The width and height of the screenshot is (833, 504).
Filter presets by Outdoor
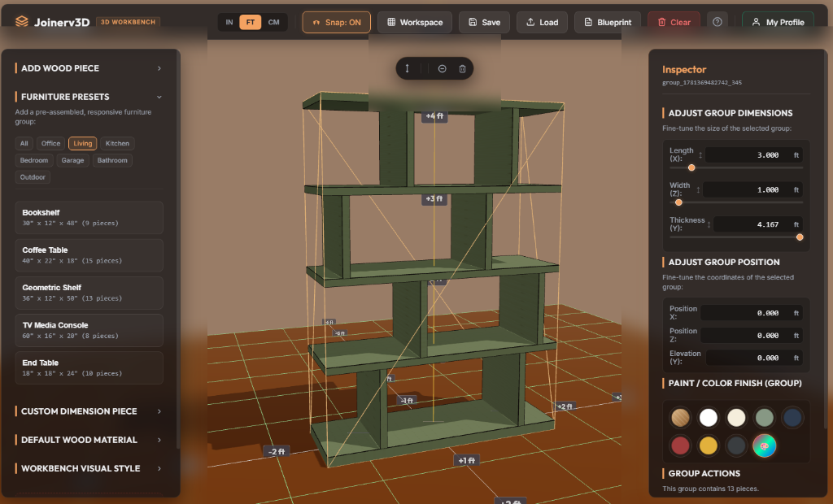[33, 177]
